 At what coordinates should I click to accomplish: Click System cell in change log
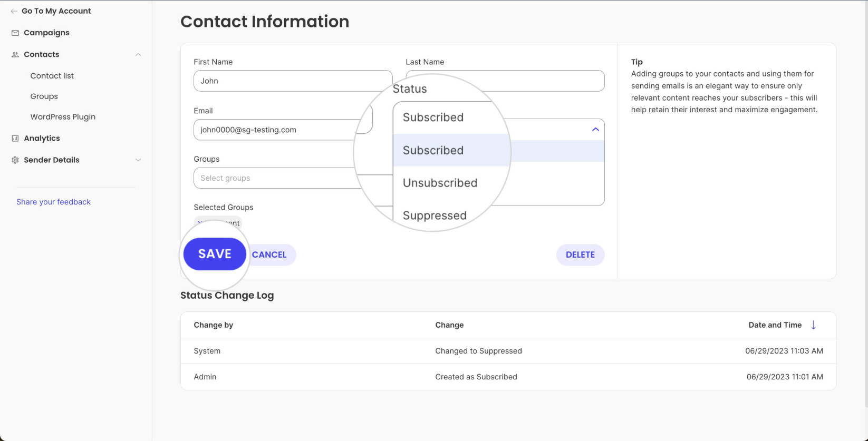pyautogui.click(x=207, y=351)
